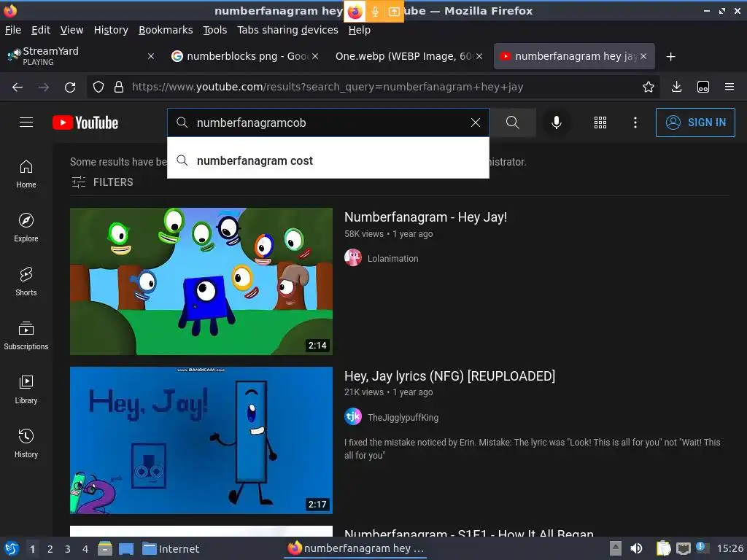Click the search magnifier button
The height and width of the screenshot is (560, 747).
click(513, 122)
